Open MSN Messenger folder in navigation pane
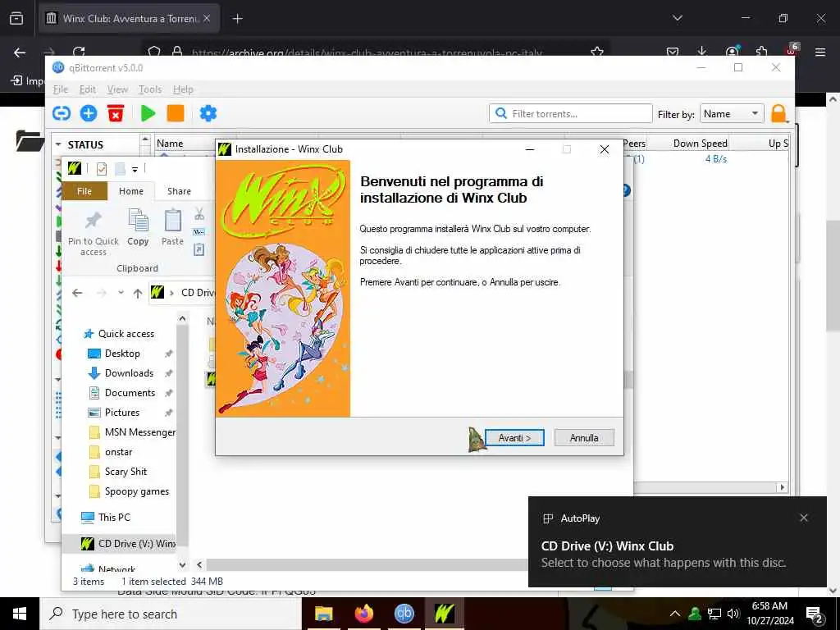840x630 pixels. [x=139, y=432]
